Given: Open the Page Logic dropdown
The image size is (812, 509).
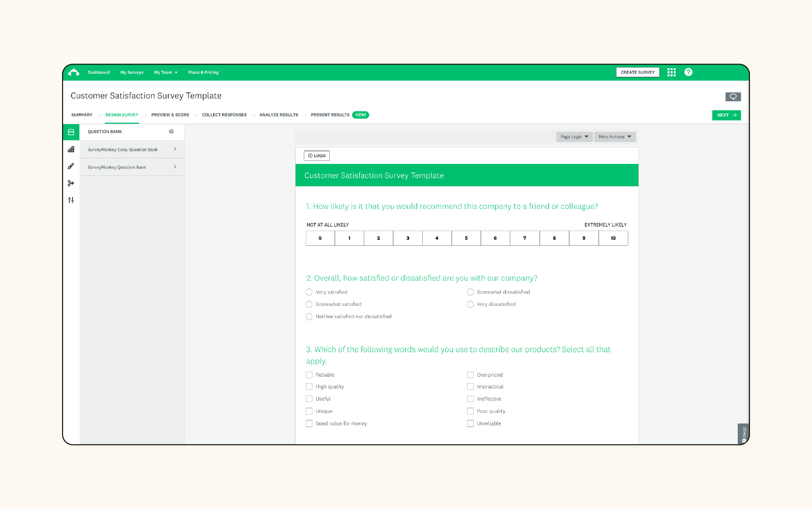Looking at the screenshot, I should pyautogui.click(x=574, y=137).
